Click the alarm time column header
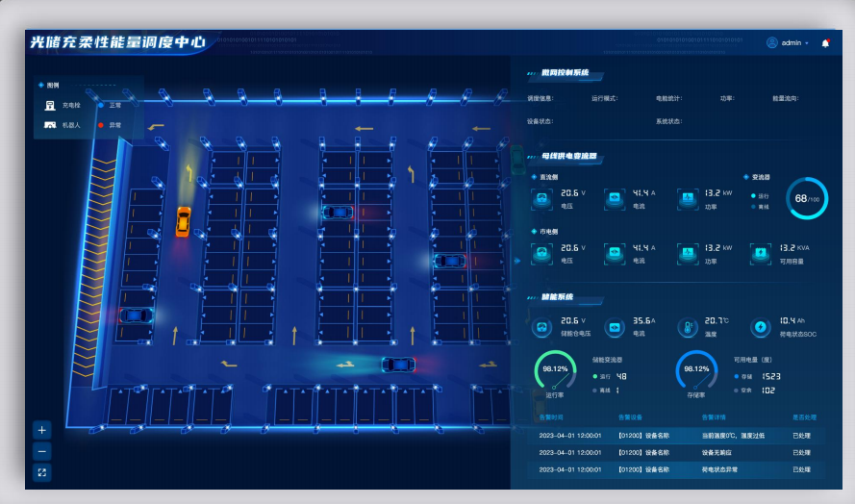Screen dimensions: 855x504 pos(550,417)
